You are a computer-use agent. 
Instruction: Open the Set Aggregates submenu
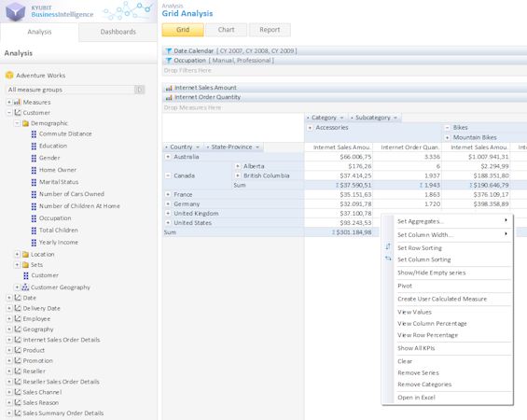(x=453, y=221)
